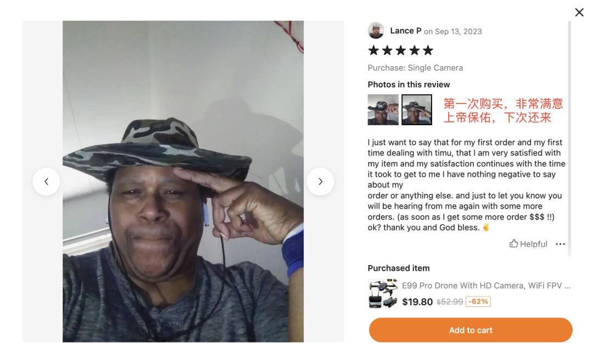Viewport: 593px width, 364px height.
Task: Click the drone product thumbnail image
Action: pyautogui.click(x=383, y=294)
